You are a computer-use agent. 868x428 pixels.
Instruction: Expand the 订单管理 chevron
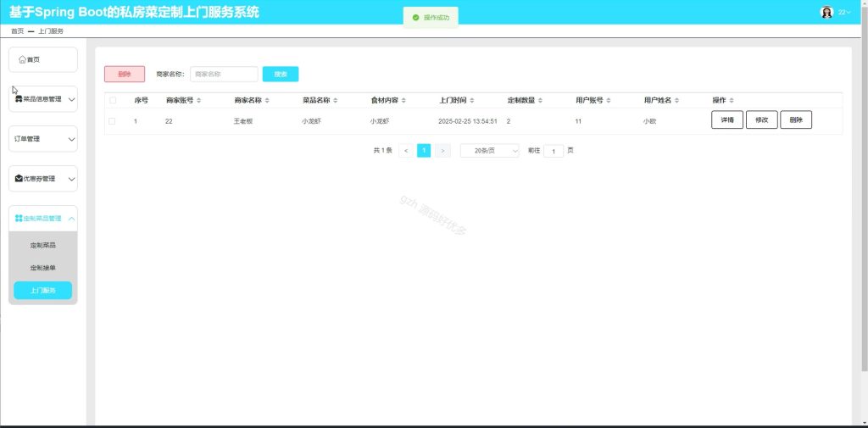pos(71,139)
